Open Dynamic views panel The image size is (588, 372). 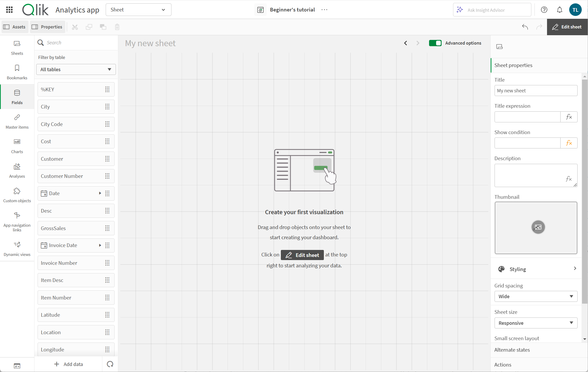17,251
